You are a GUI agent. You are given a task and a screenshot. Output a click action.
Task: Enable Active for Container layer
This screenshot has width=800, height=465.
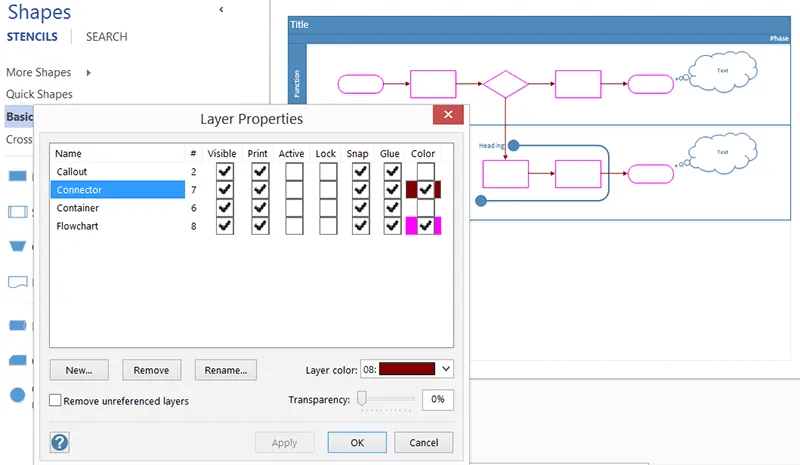(294, 208)
